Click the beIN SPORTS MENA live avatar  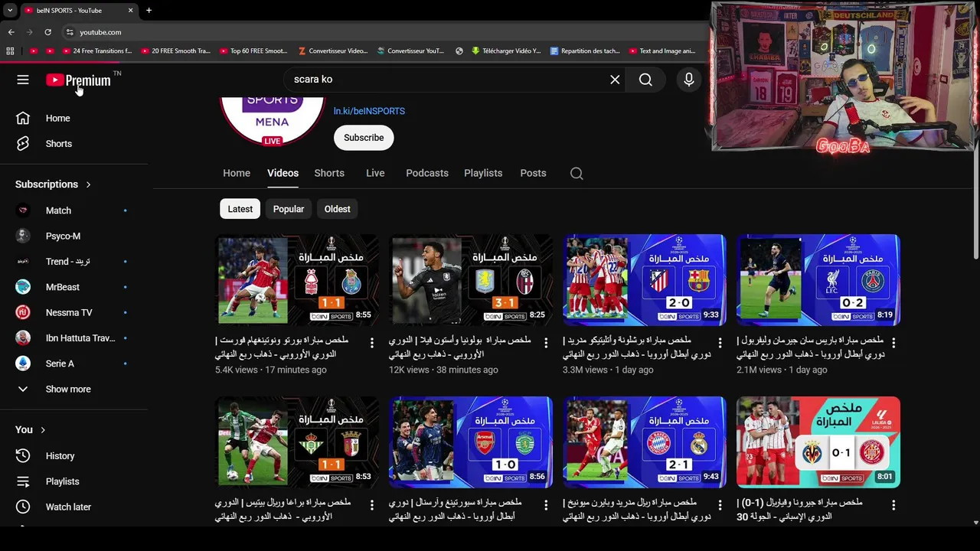tap(272, 120)
